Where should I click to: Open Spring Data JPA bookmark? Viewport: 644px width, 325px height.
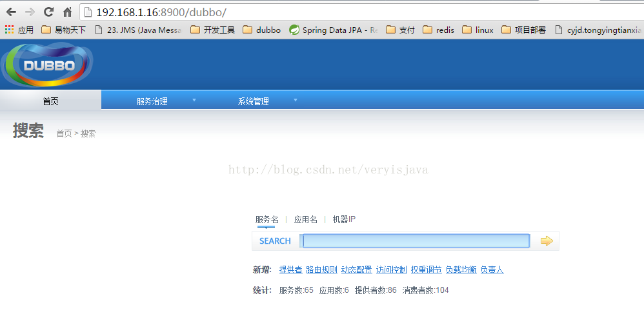pos(334,30)
